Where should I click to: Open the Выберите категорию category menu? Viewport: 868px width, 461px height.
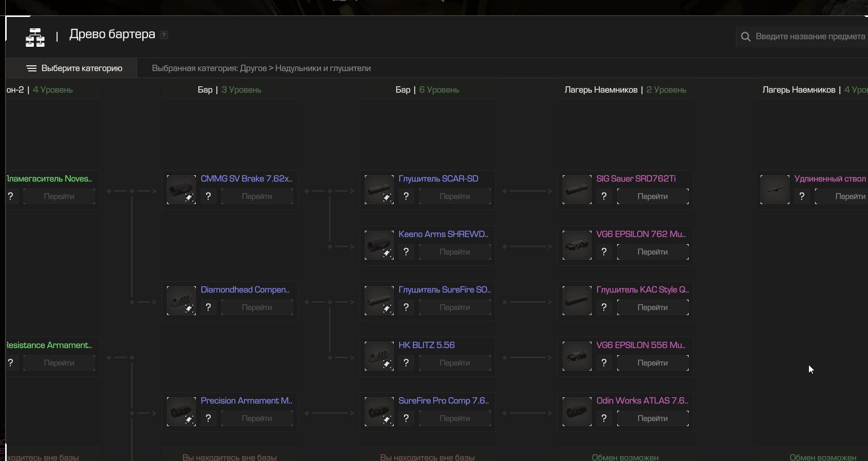(x=74, y=68)
